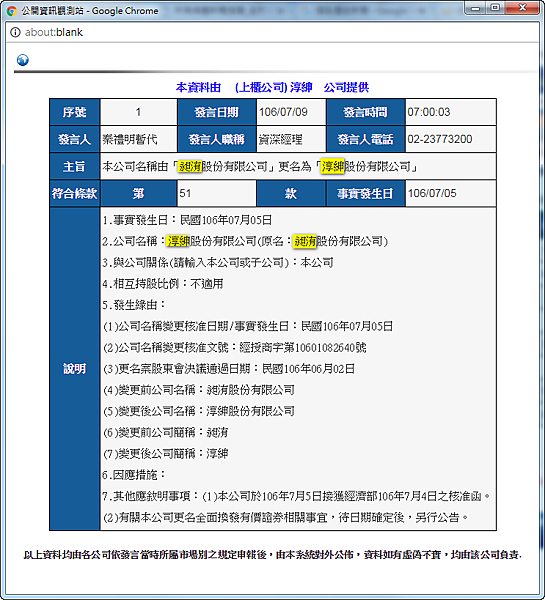Click line 4.相互持股比例：不適用
This screenshot has height=600, width=545.
(x=163, y=284)
